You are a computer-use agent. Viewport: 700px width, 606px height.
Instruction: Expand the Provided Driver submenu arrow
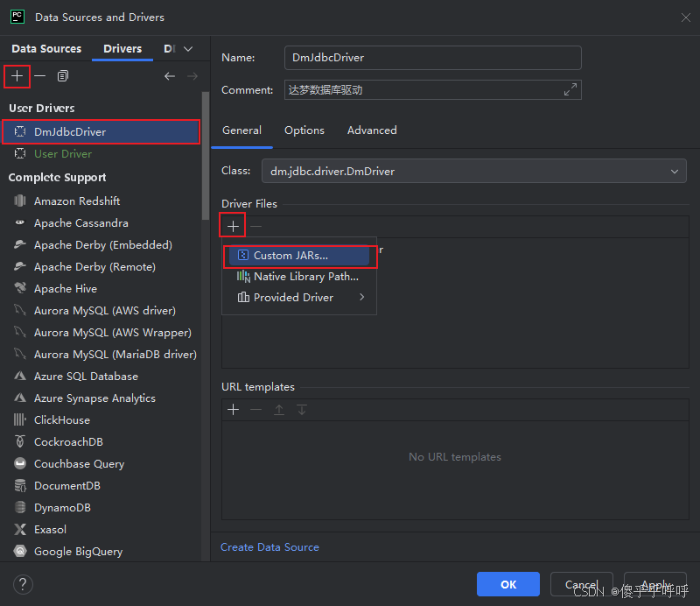click(362, 297)
